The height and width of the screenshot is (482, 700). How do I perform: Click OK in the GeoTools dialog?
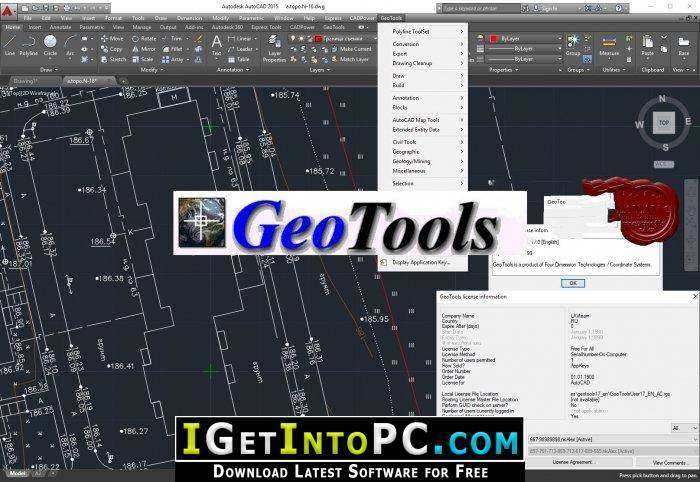point(573,283)
